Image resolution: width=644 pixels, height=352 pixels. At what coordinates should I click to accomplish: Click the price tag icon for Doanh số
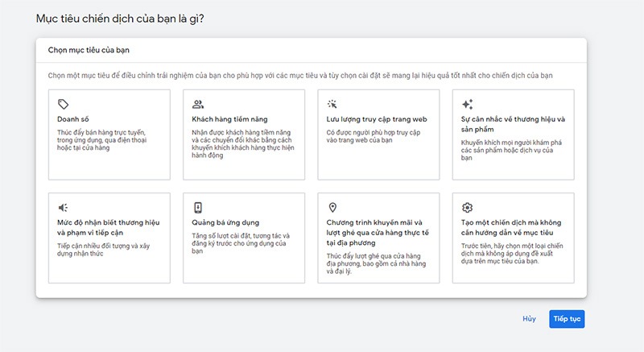point(64,105)
